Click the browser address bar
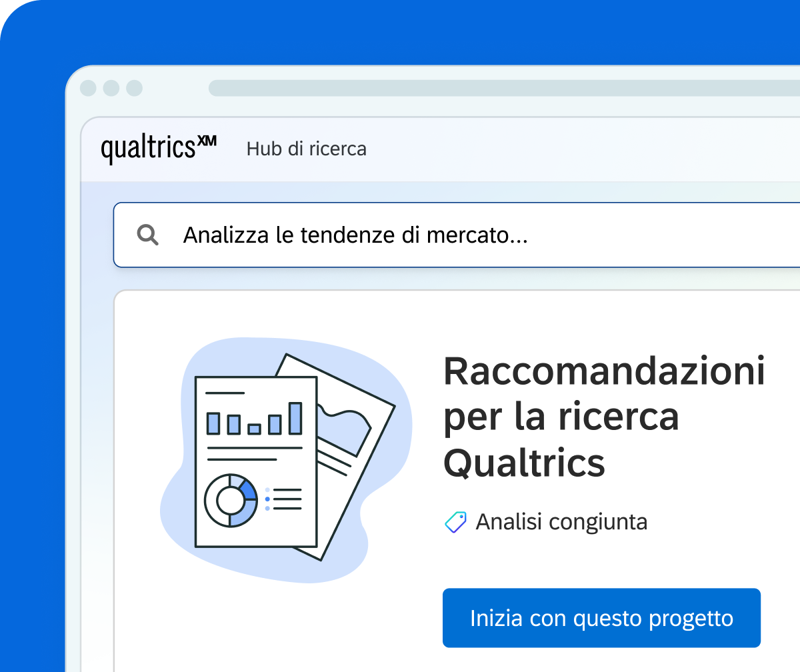Screen dimensions: 800x672 504,88
